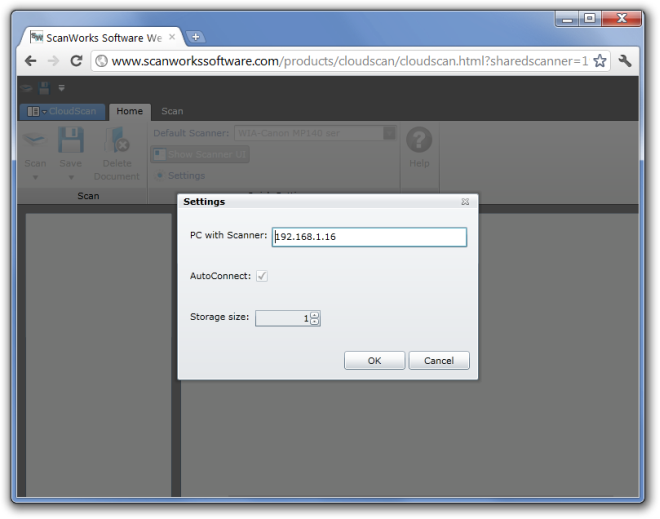Viewport: 660px width, 519px height.
Task: Click the Scan icon in the ribbon
Action: (x=35, y=141)
